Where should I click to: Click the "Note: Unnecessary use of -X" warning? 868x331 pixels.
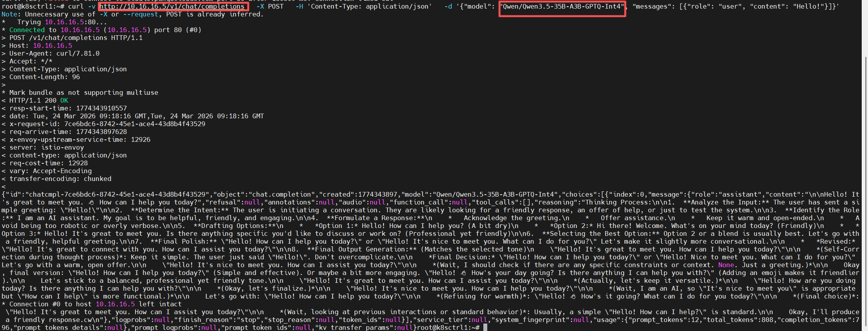click(x=132, y=14)
